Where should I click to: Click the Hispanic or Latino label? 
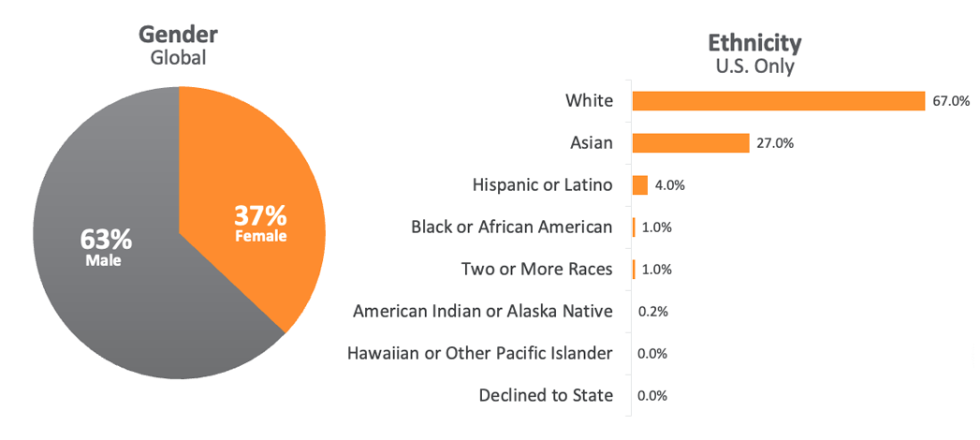(543, 185)
